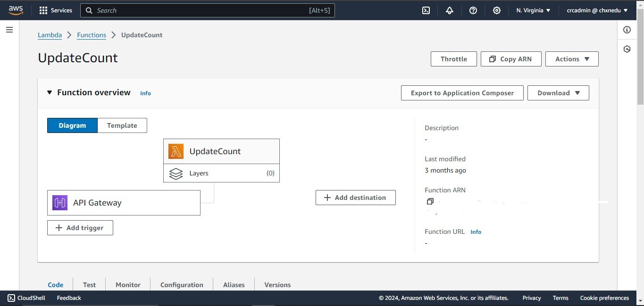The width and height of the screenshot is (644, 306).
Task: Select the Layers row in diagram
Action: tap(221, 173)
